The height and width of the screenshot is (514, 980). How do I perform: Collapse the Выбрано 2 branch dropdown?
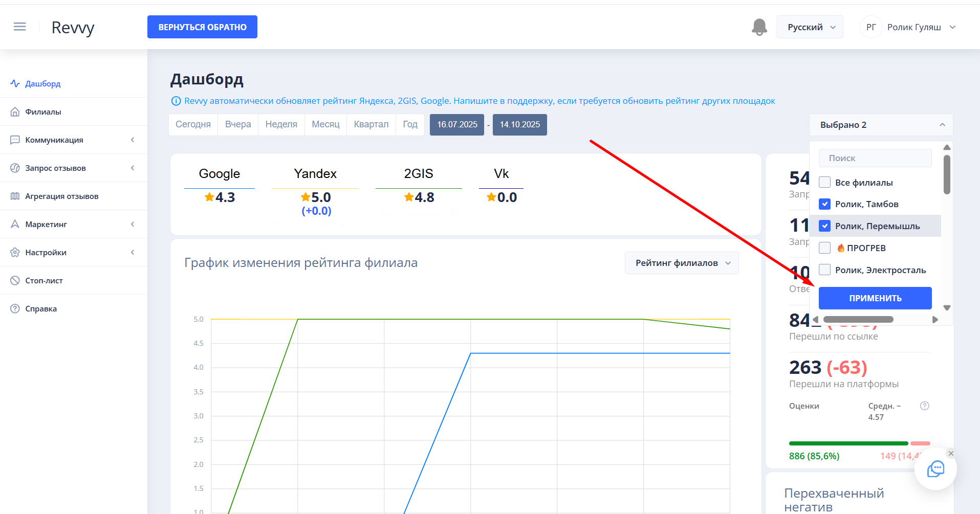[881, 125]
